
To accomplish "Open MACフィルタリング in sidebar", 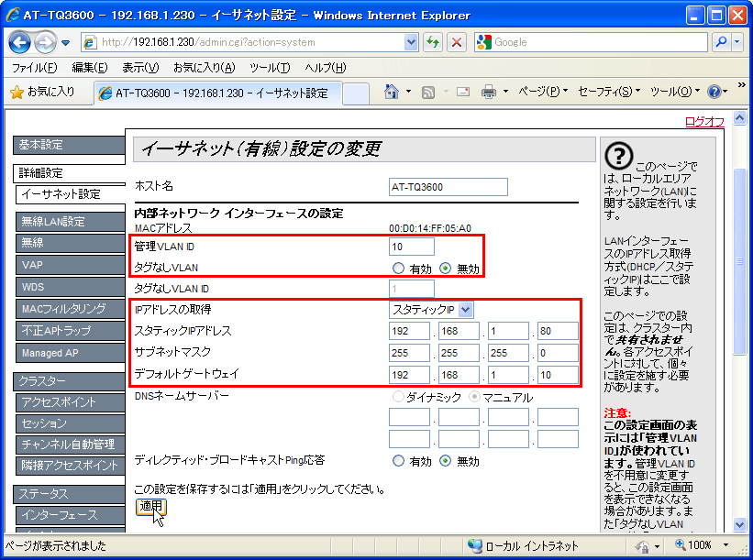I will (71, 309).
